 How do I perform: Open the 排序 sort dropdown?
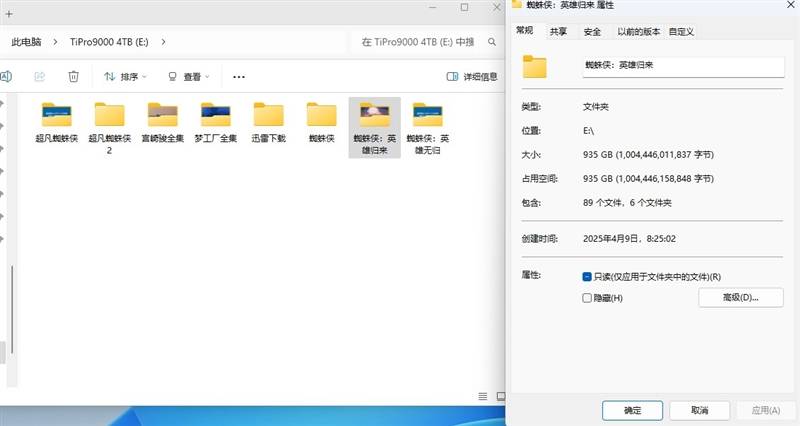tap(125, 76)
